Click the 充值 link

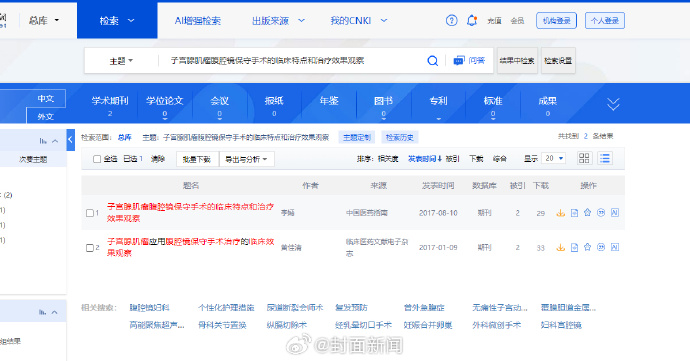point(494,21)
